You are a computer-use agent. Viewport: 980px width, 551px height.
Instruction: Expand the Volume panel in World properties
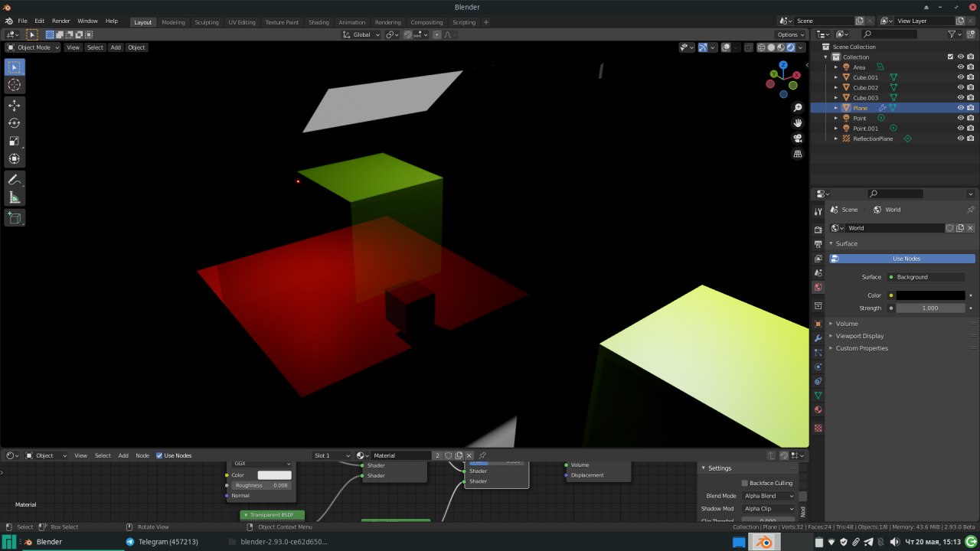847,324
